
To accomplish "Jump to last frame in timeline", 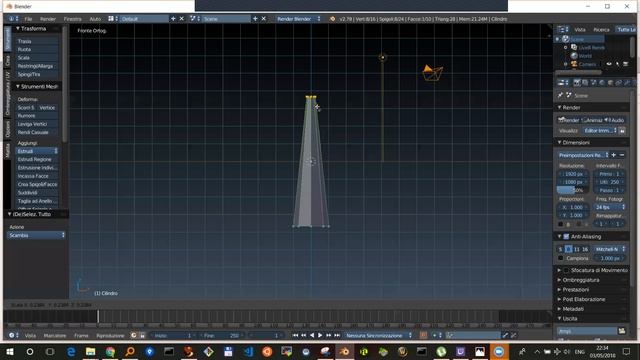I will [337, 335].
